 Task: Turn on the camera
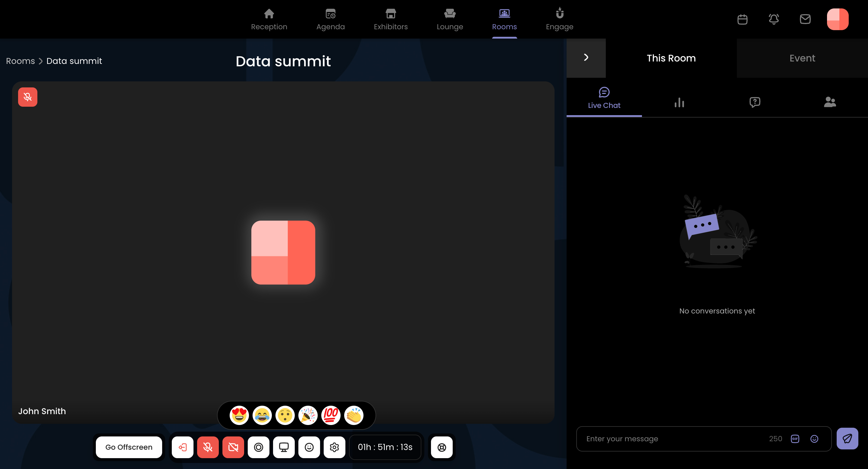(233, 447)
